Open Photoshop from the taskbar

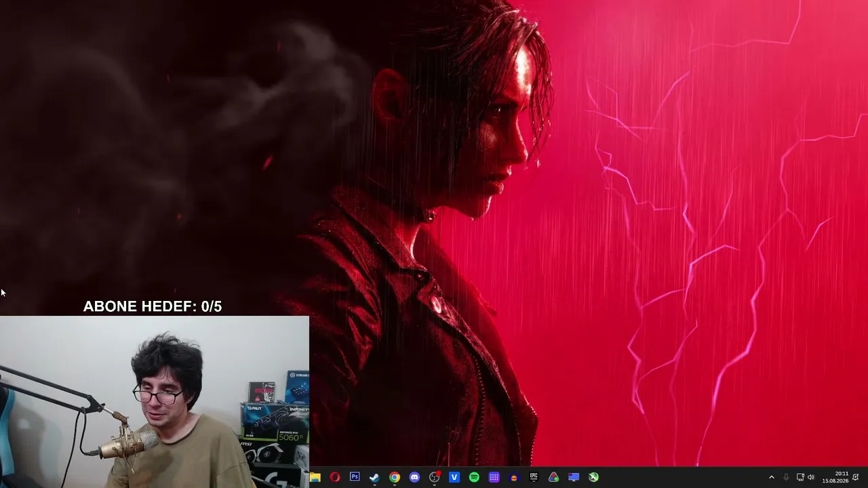click(355, 477)
